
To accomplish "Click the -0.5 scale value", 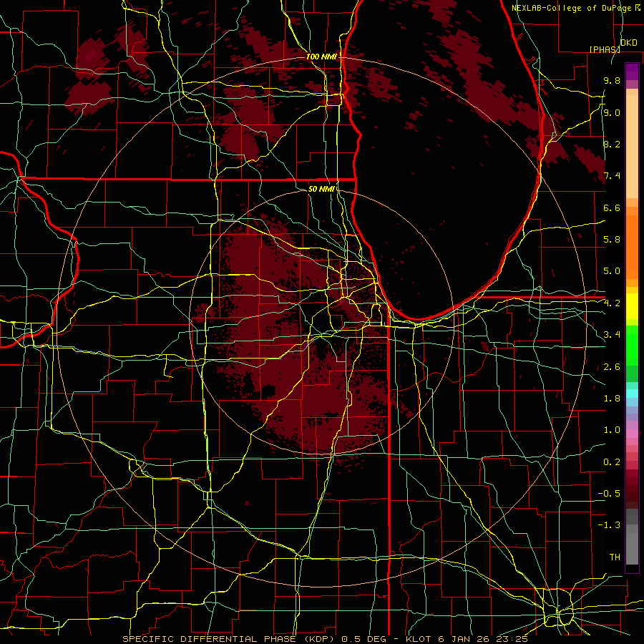I will coord(609,494).
